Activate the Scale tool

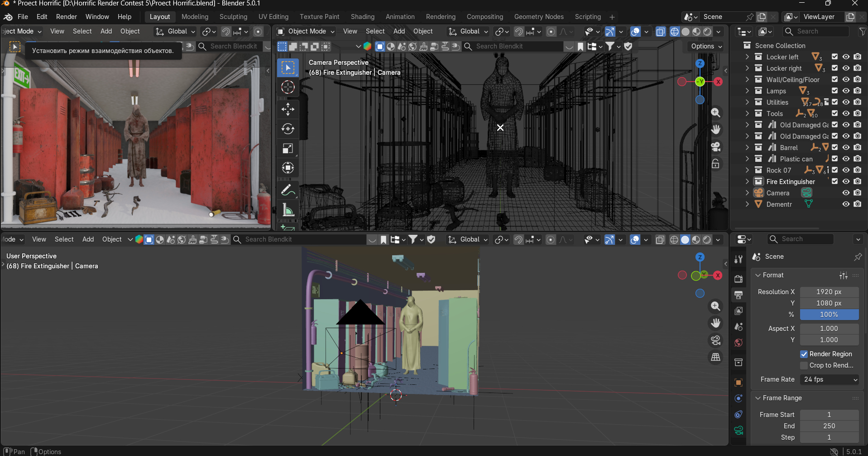(288, 148)
